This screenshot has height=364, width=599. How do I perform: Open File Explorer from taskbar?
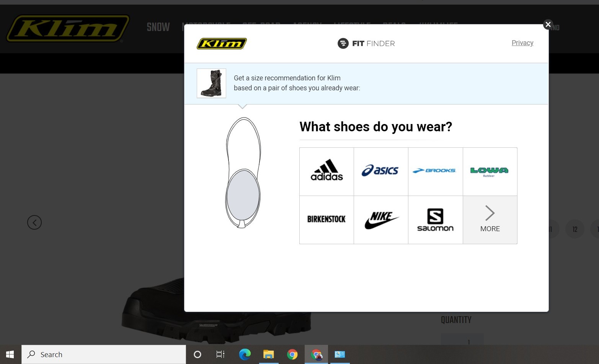click(x=268, y=354)
